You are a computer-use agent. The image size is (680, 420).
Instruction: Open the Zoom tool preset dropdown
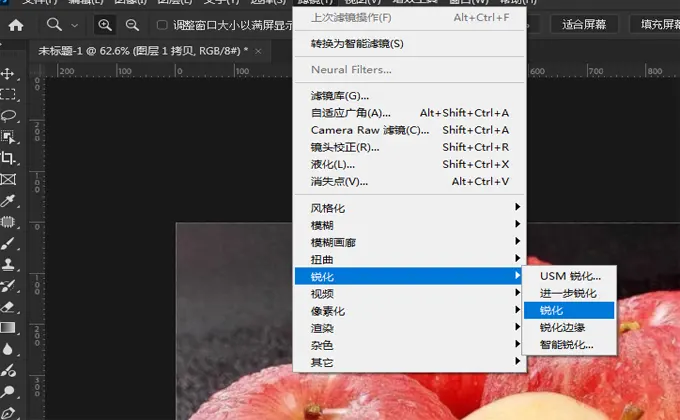tap(62, 25)
